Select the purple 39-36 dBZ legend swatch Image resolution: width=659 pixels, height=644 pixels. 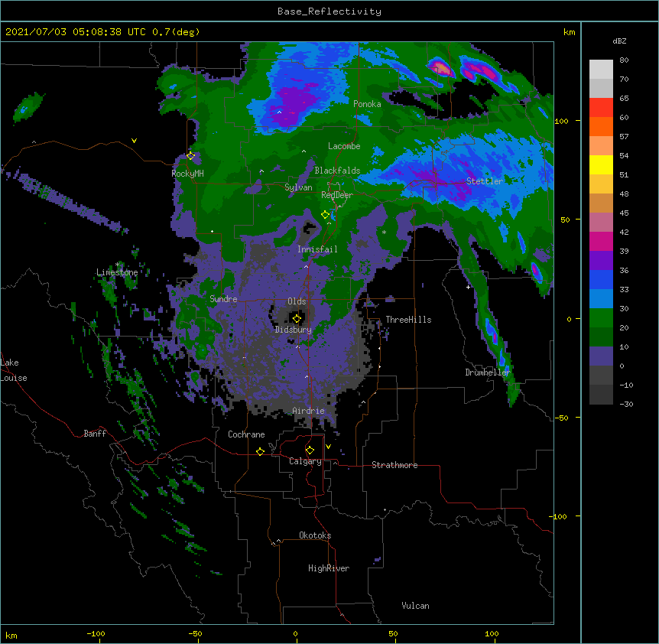click(601, 261)
